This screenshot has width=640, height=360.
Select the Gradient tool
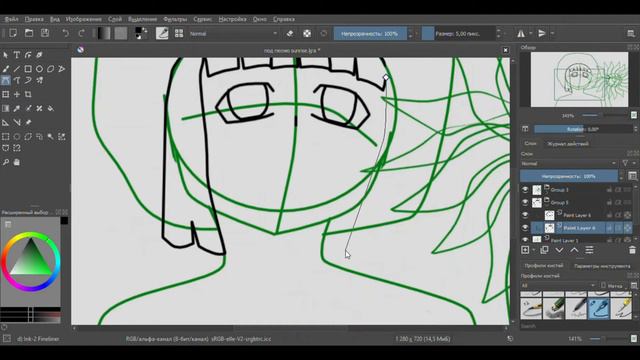(6, 108)
